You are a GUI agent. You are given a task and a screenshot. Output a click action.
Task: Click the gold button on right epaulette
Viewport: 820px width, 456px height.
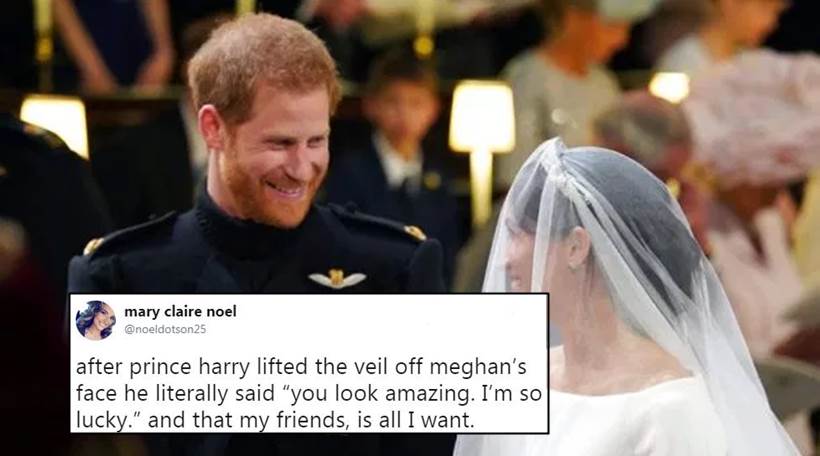[x=415, y=233]
